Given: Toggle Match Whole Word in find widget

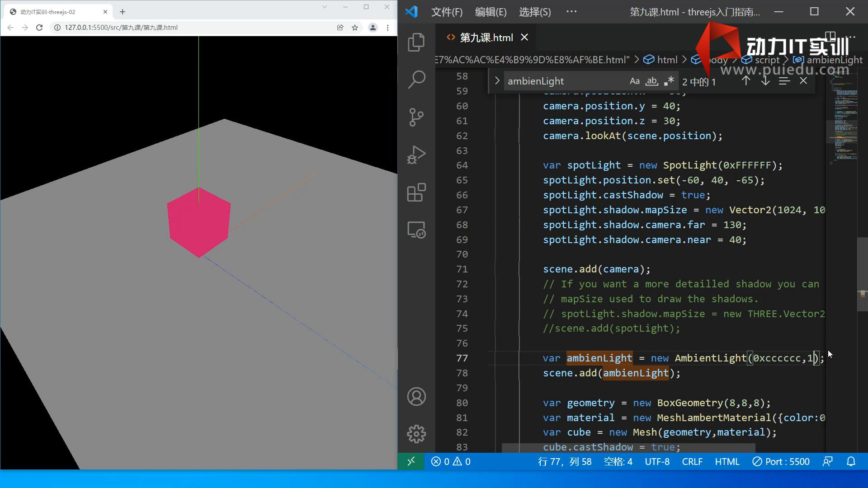Looking at the screenshot, I should point(651,81).
